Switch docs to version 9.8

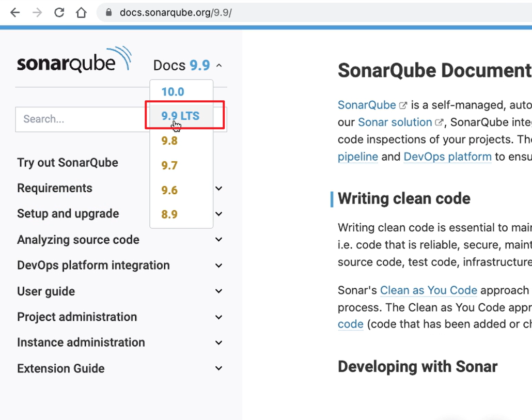point(169,141)
